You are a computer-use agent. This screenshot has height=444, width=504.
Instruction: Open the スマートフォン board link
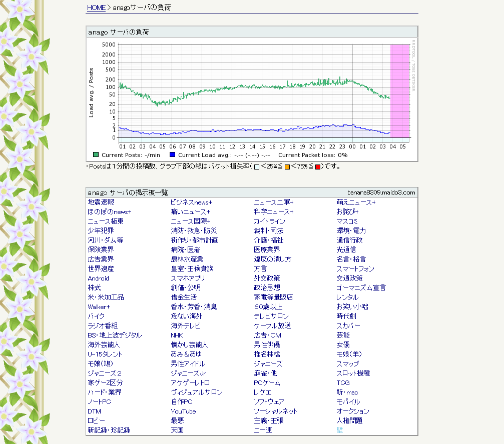355,268
